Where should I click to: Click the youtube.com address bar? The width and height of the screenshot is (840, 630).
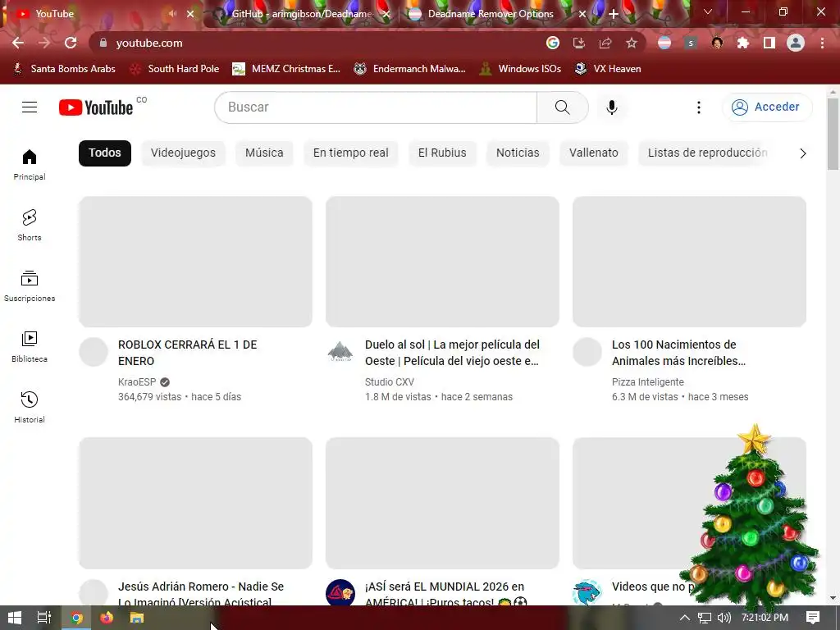322,43
